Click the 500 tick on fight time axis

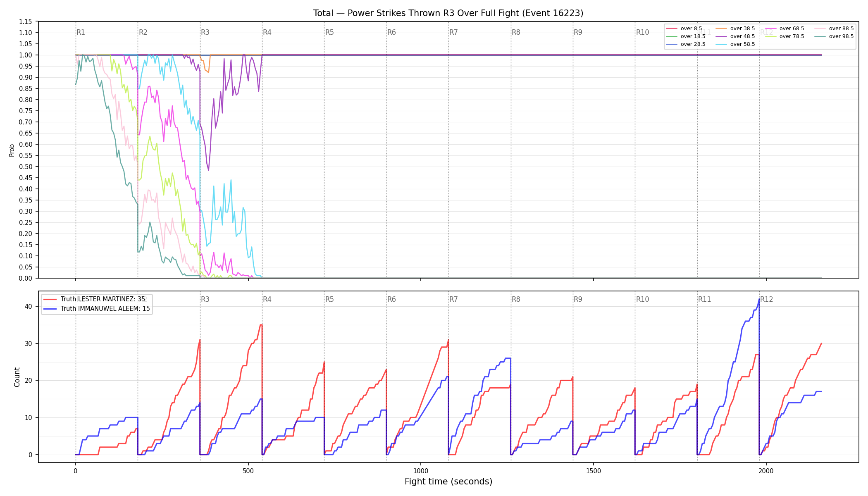[x=248, y=471]
